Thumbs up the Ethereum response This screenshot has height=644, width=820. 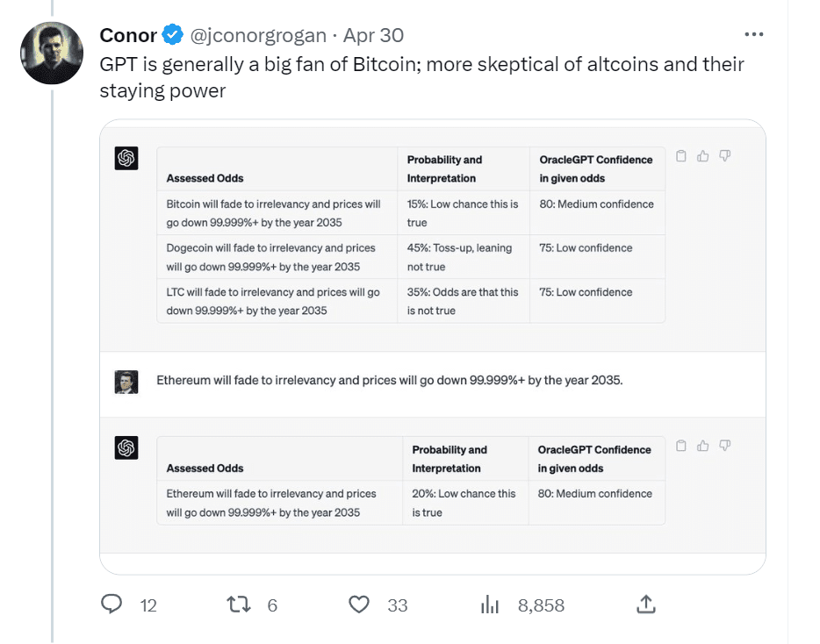pos(702,446)
